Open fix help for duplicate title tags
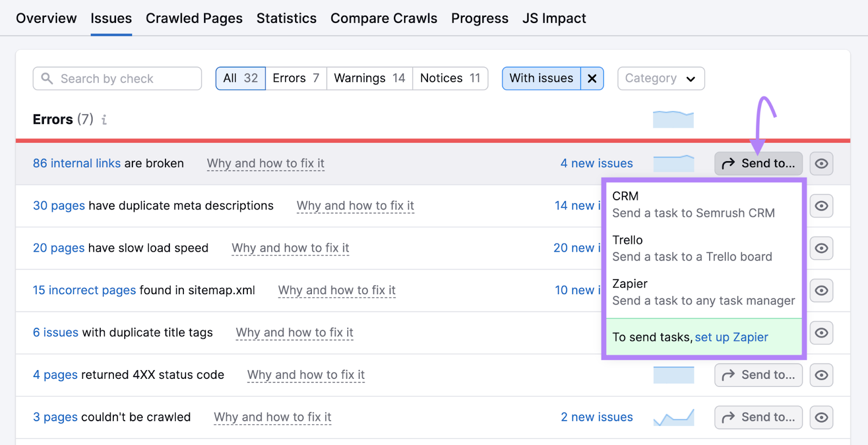Screen dimensions: 868x445 tap(295, 333)
